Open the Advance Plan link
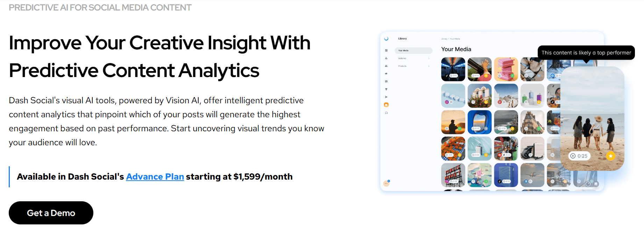This screenshot has width=644, height=230. [x=155, y=177]
